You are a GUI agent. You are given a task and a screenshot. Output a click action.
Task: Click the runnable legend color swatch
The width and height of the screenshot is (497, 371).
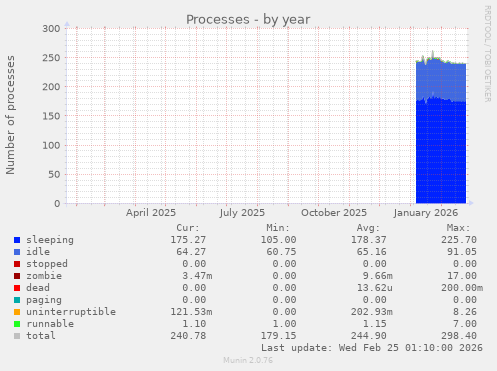[x=17, y=324]
